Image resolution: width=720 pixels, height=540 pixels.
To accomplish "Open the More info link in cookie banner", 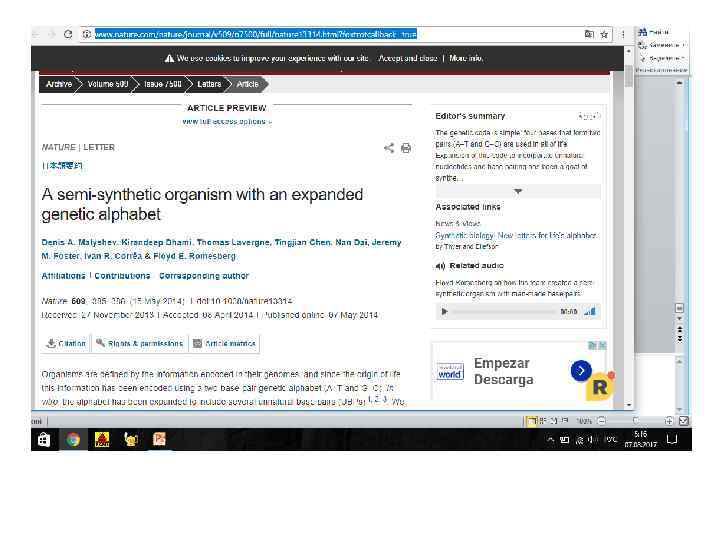I will coord(466,58).
